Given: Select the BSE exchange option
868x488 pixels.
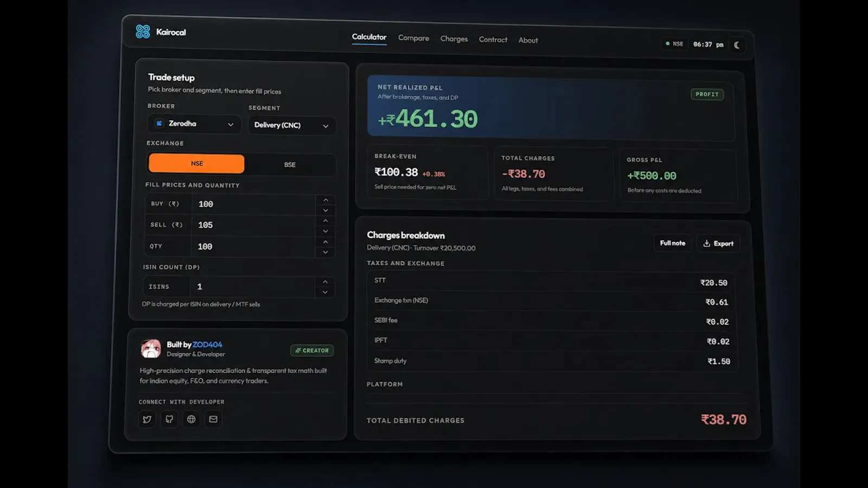Looking at the screenshot, I should pos(290,164).
